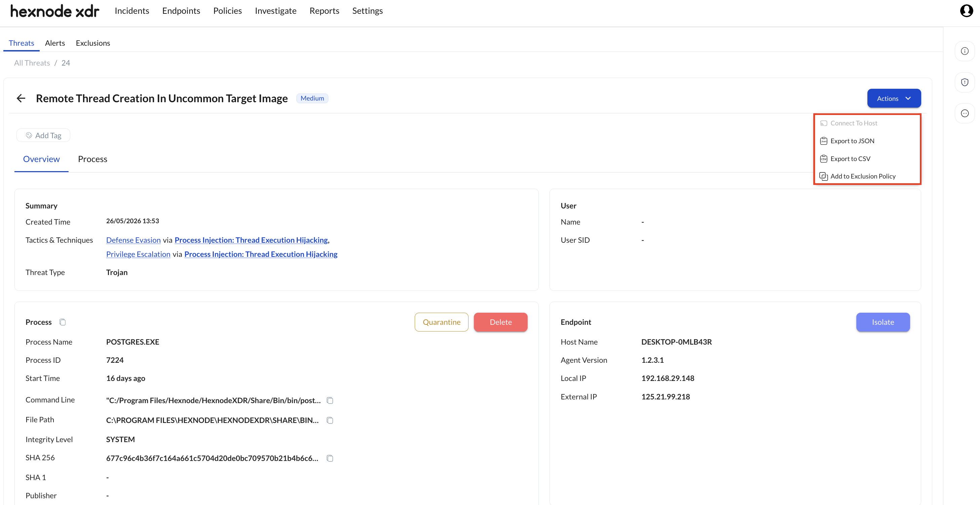Open the Defense Evasion tactic link
The width and height of the screenshot is (980, 505).
pos(133,240)
